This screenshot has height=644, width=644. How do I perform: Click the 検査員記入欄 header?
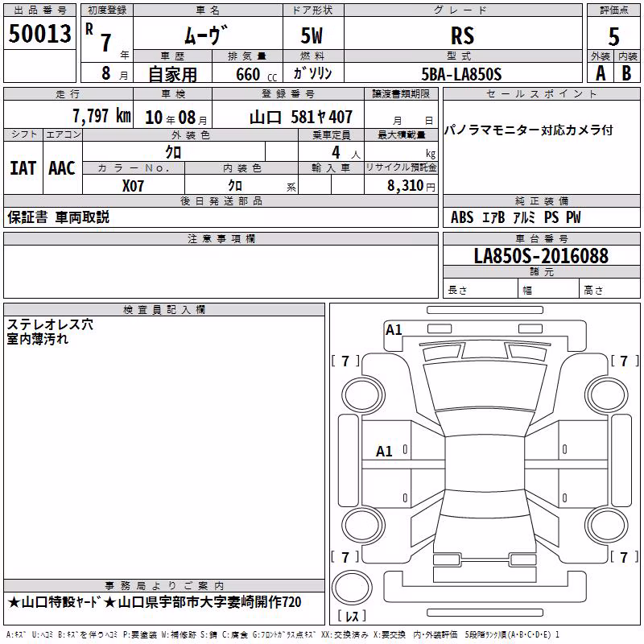(x=164, y=310)
